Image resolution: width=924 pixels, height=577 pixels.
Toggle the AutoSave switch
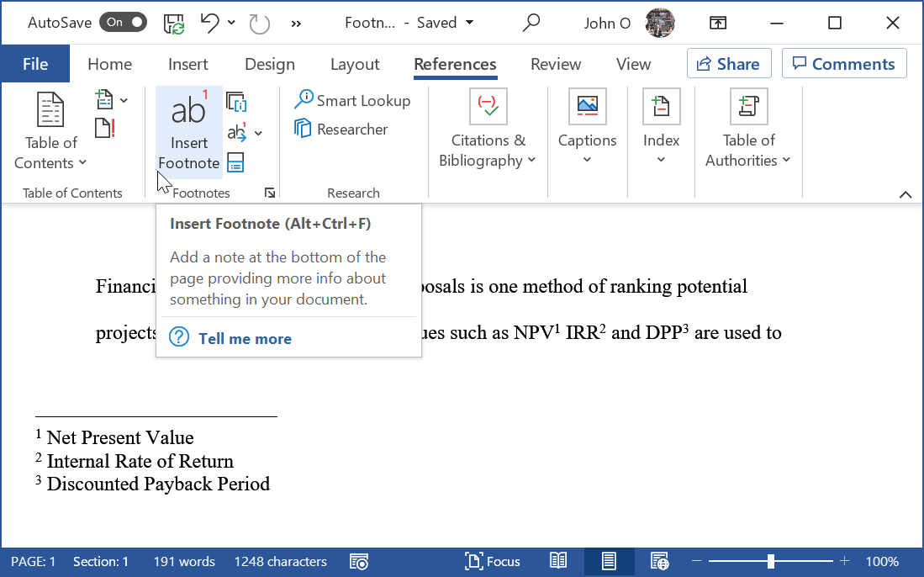(x=123, y=24)
